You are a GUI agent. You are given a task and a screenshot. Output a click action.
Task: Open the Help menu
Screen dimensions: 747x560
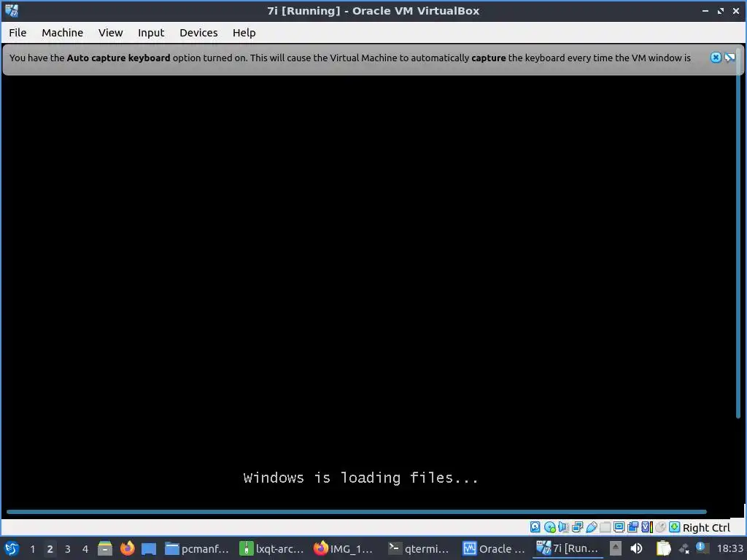(244, 33)
